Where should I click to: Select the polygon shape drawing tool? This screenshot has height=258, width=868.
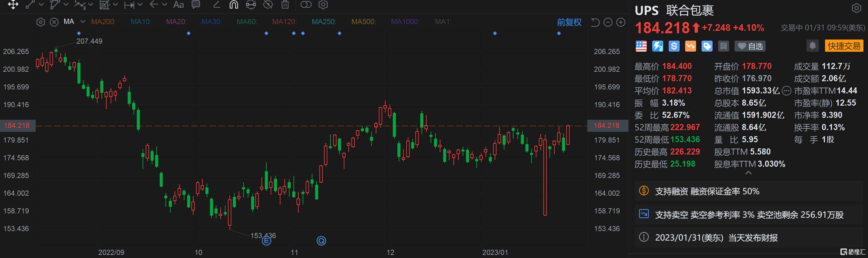click(x=55, y=5)
